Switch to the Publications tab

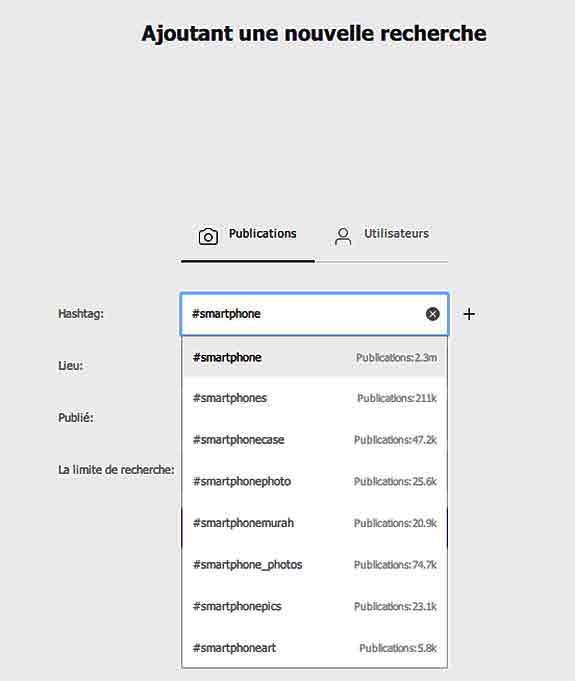click(248, 237)
